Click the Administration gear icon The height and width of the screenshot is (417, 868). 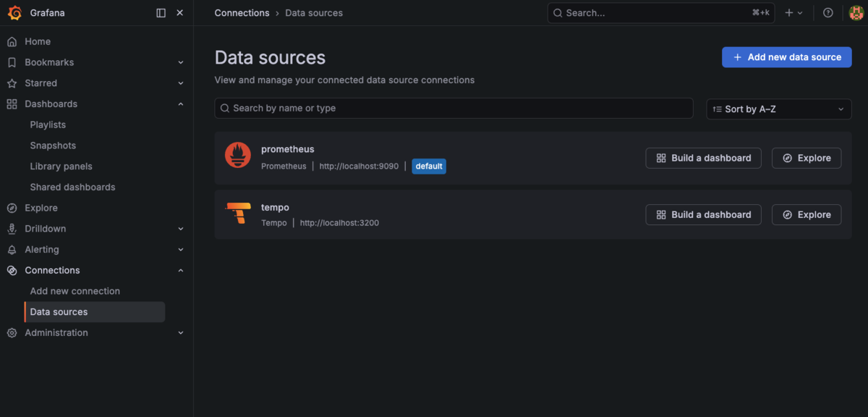tap(12, 333)
